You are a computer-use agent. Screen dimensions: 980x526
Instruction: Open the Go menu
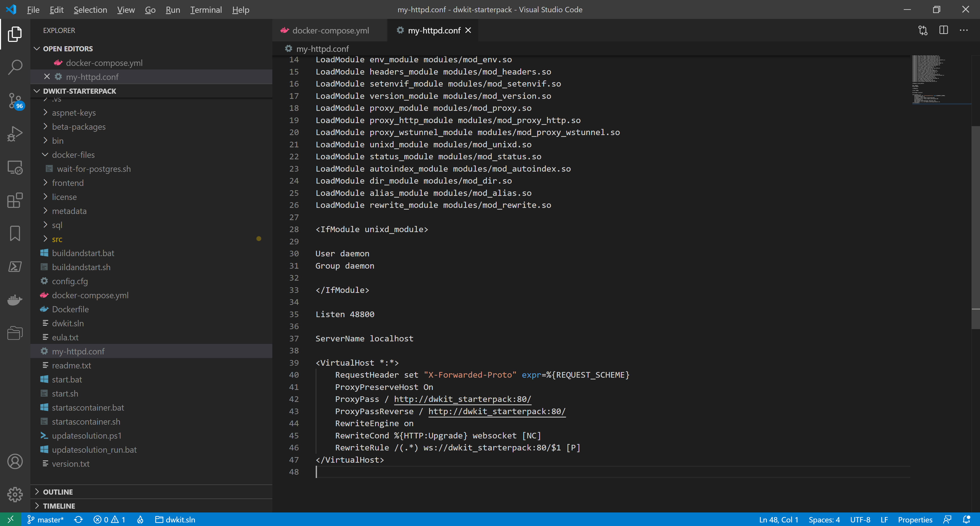pos(150,9)
